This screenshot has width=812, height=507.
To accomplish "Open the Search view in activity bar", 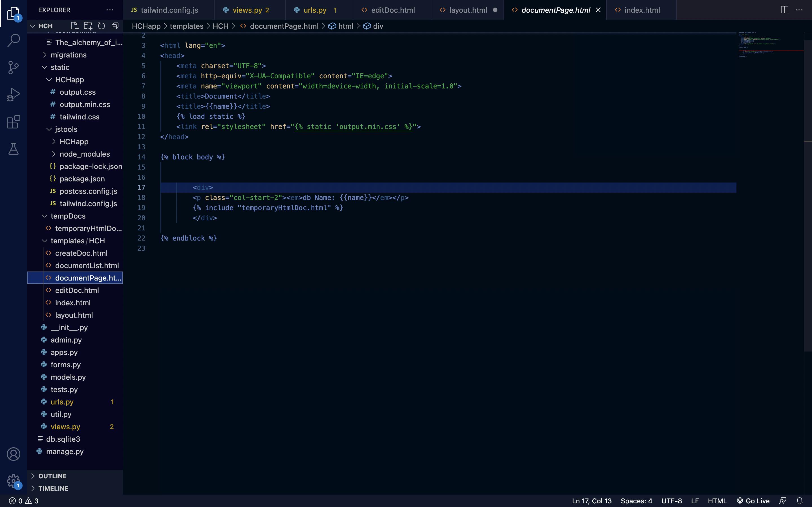I will point(14,40).
